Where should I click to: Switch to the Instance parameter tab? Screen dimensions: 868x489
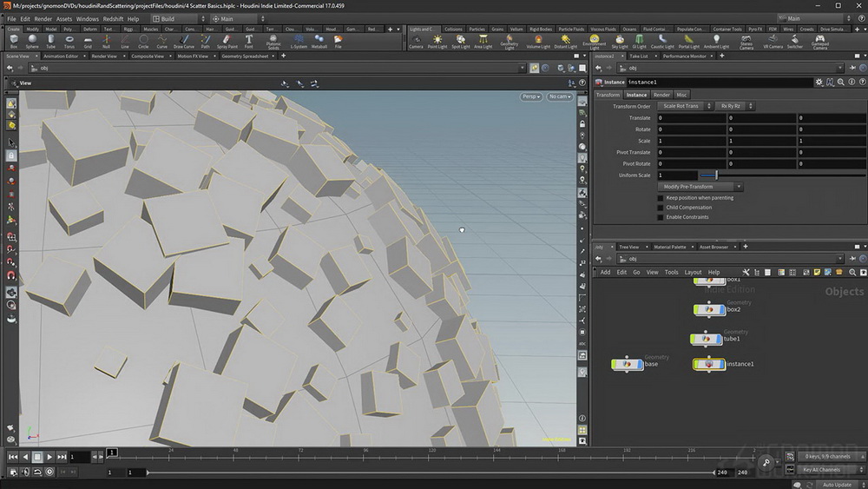point(636,95)
